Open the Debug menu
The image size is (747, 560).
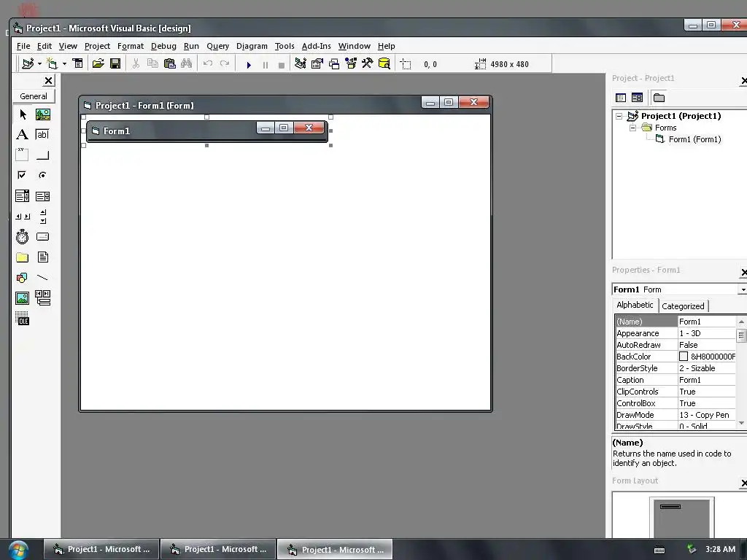[163, 46]
